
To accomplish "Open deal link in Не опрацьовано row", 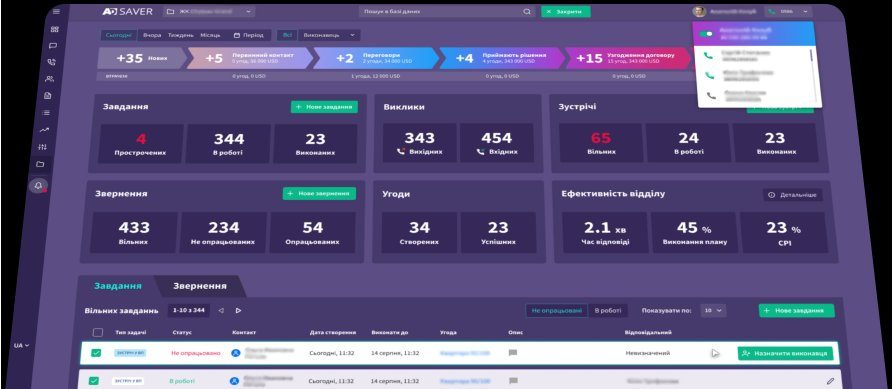I will click(x=465, y=353).
